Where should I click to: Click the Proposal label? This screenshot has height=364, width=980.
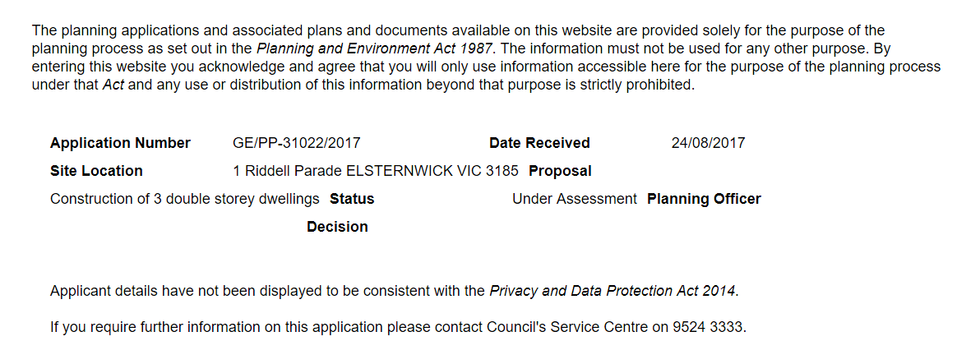coord(560,171)
